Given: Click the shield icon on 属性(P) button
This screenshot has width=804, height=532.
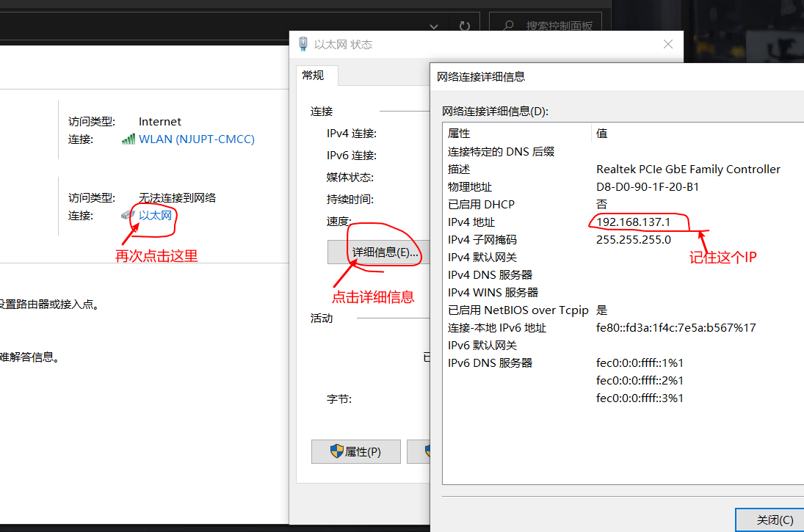Looking at the screenshot, I should pos(337,451).
